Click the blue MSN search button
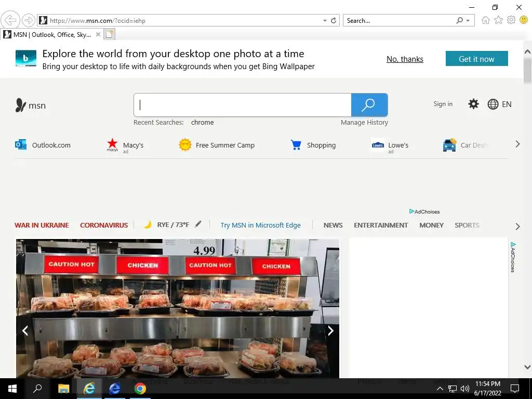This screenshot has width=532, height=399. click(369, 105)
